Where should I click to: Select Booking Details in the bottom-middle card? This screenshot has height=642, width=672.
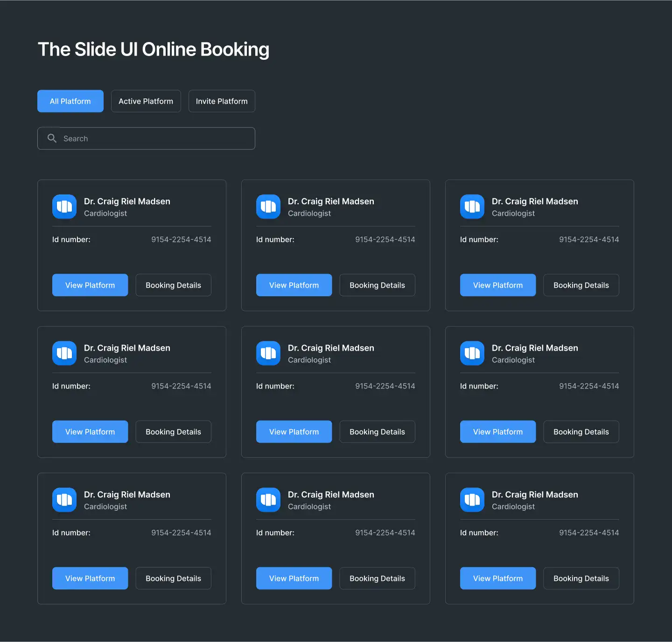(378, 578)
